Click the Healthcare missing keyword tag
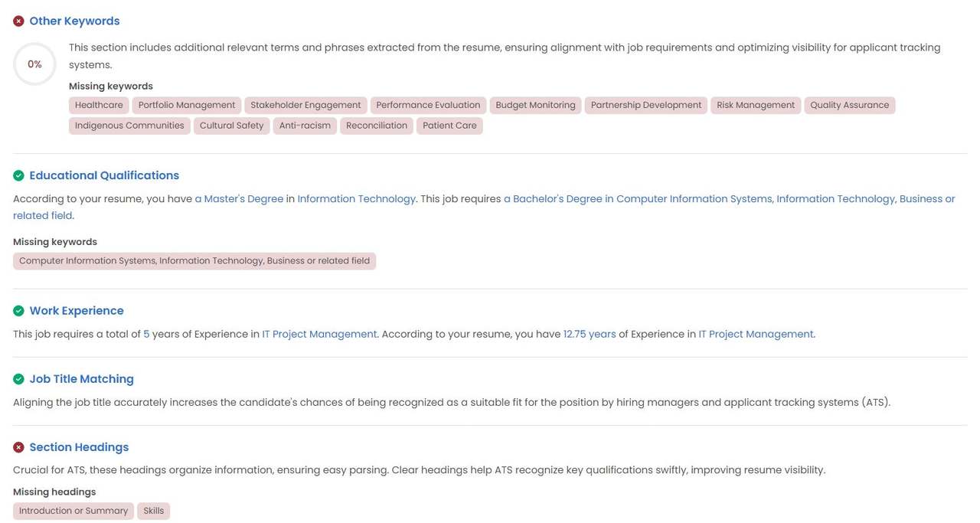The image size is (980, 523). tap(99, 105)
